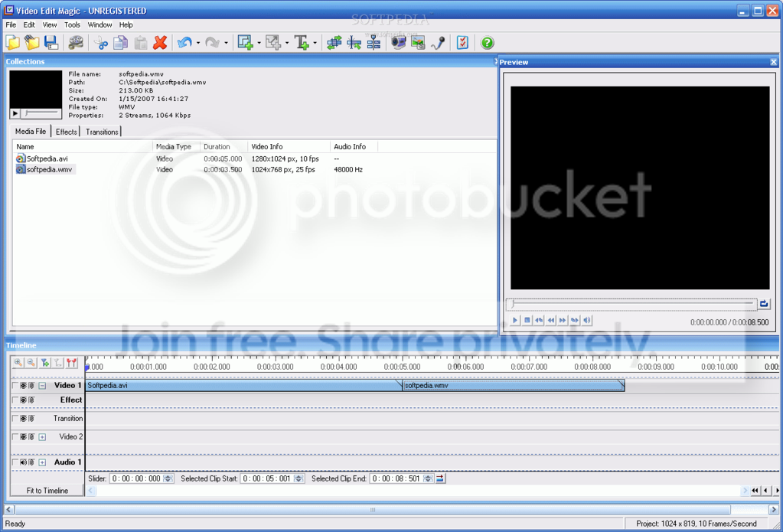Click the Make Movie film reel icon
783x532 pixels.
76,43
